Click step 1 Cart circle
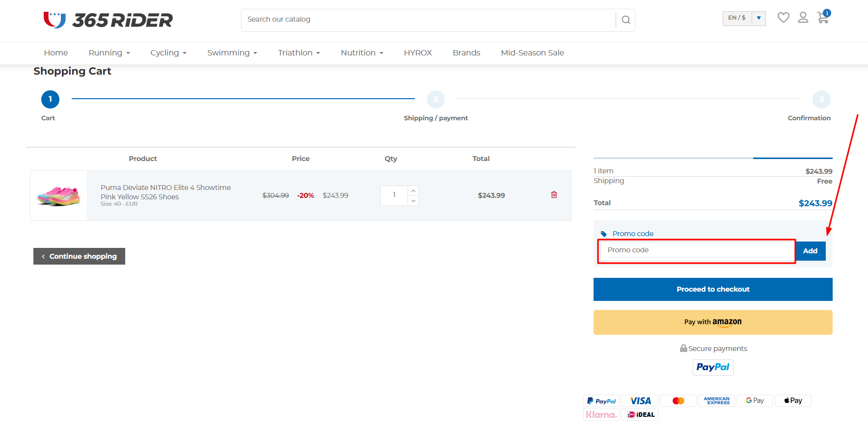Screen dimensions: 868x432 pyautogui.click(x=50, y=99)
